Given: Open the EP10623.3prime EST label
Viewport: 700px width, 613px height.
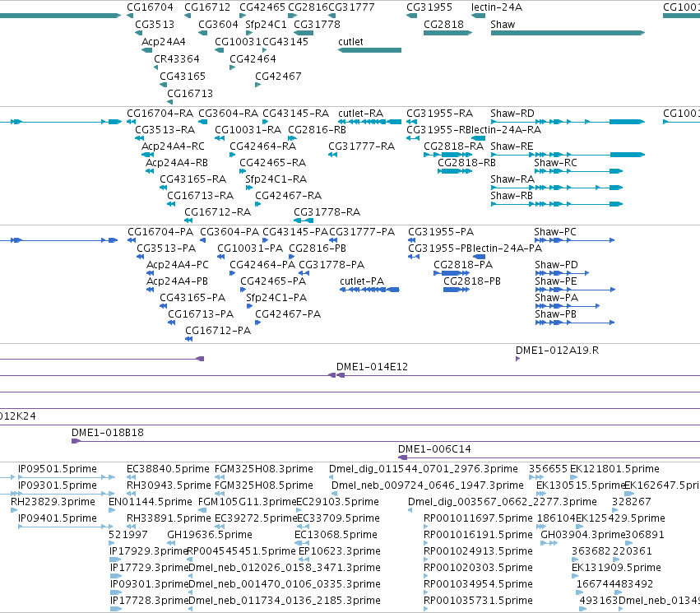Looking at the screenshot, I should click(339, 551).
